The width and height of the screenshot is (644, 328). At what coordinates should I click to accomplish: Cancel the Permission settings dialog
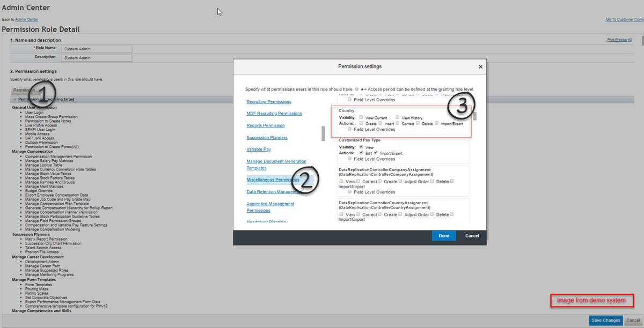click(x=472, y=236)
